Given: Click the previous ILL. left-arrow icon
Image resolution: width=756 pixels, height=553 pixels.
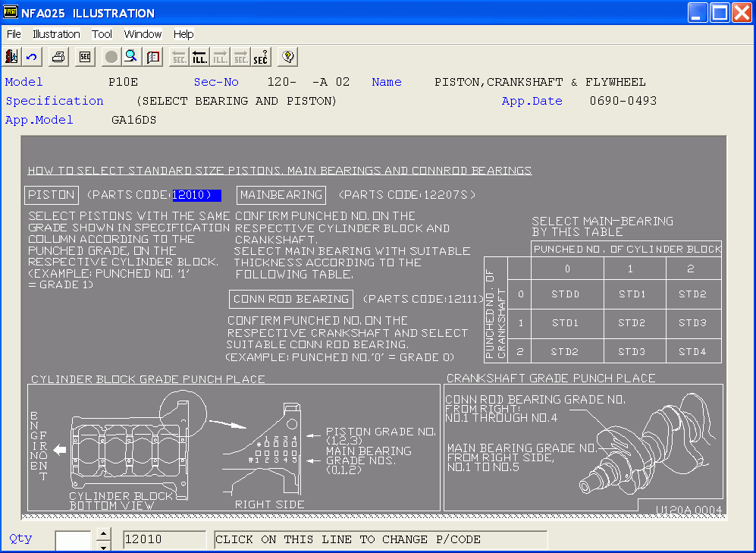Looking at the screenshot, I should pos(199,57).
